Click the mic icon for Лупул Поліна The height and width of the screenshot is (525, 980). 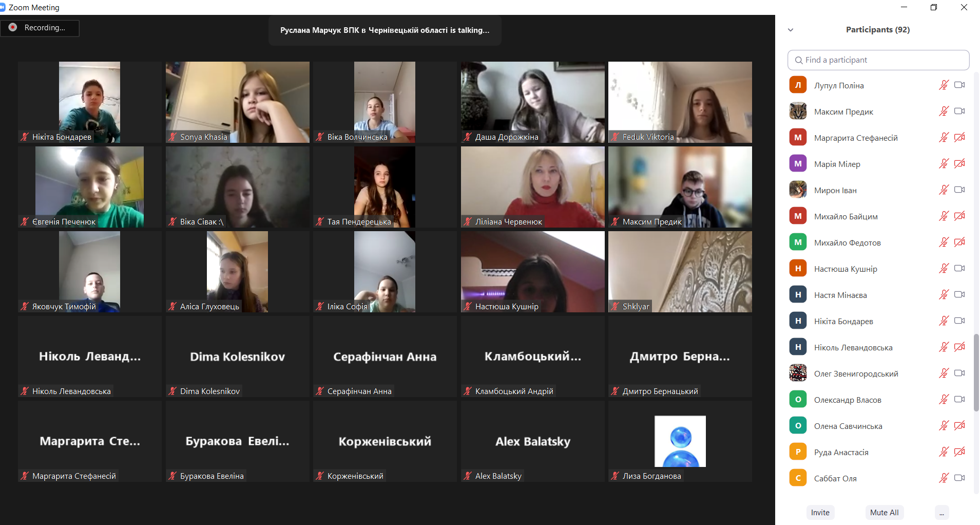944,85
